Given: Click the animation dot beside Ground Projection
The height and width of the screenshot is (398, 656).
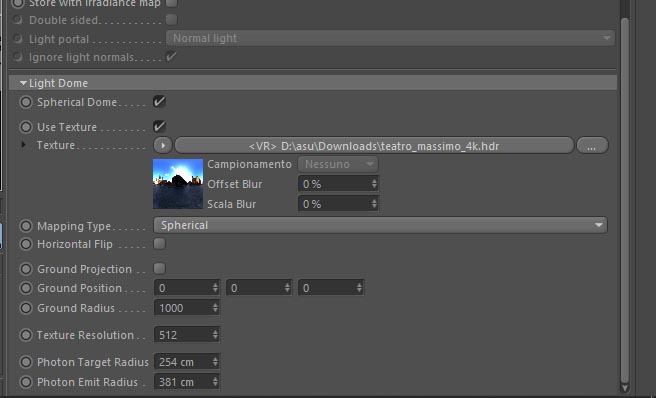Looking at the screenshot, I should (26, 269).
